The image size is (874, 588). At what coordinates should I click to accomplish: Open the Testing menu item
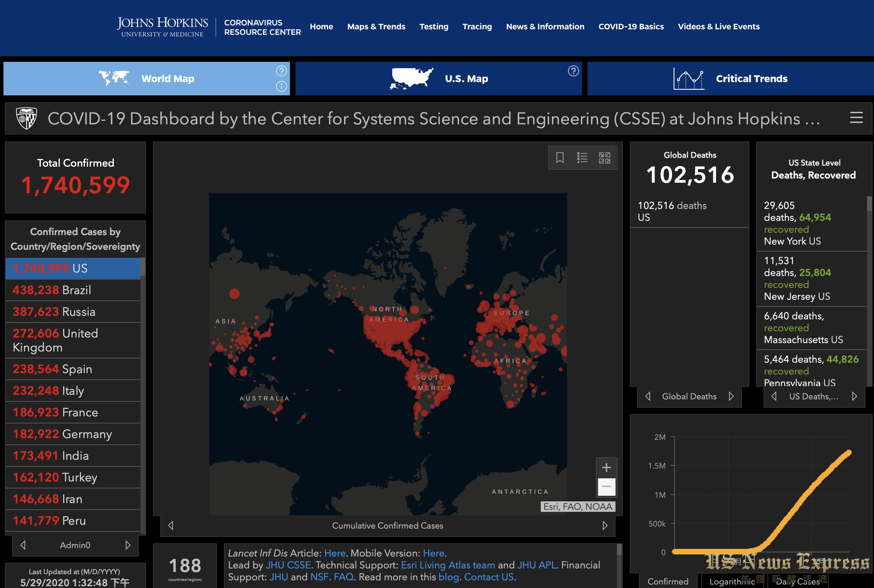[x=434, y=27]
